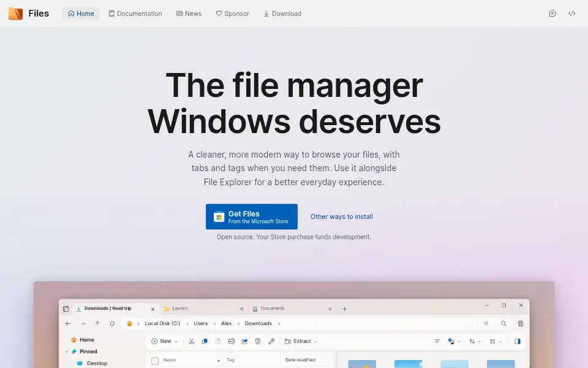The height and width of the screenshot is (368, 588).
Task: Expand the chevron after Local Disk (C:)
Action: (x=187, y=323)
